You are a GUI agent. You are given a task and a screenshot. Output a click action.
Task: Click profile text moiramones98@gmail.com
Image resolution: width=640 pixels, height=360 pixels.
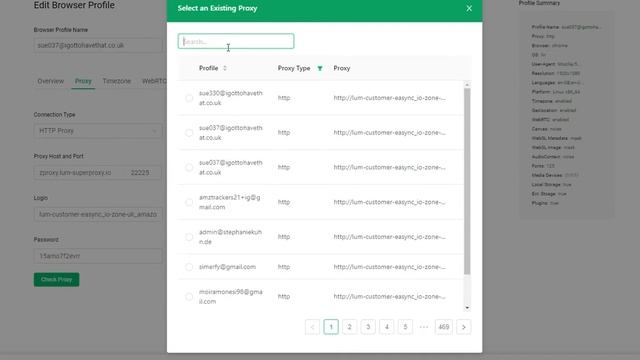pyautogui.click(x=231, y=297)
